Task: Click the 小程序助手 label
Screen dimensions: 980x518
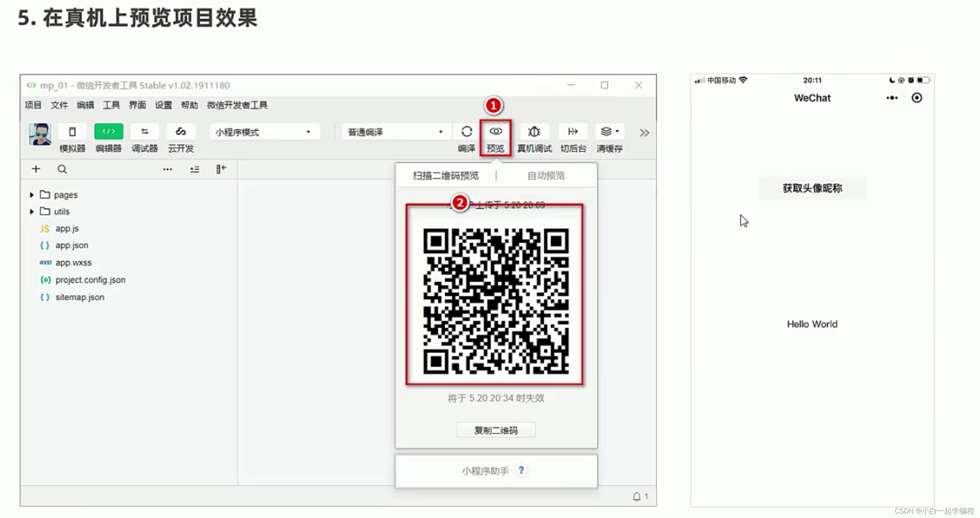Action: (485, 471)
